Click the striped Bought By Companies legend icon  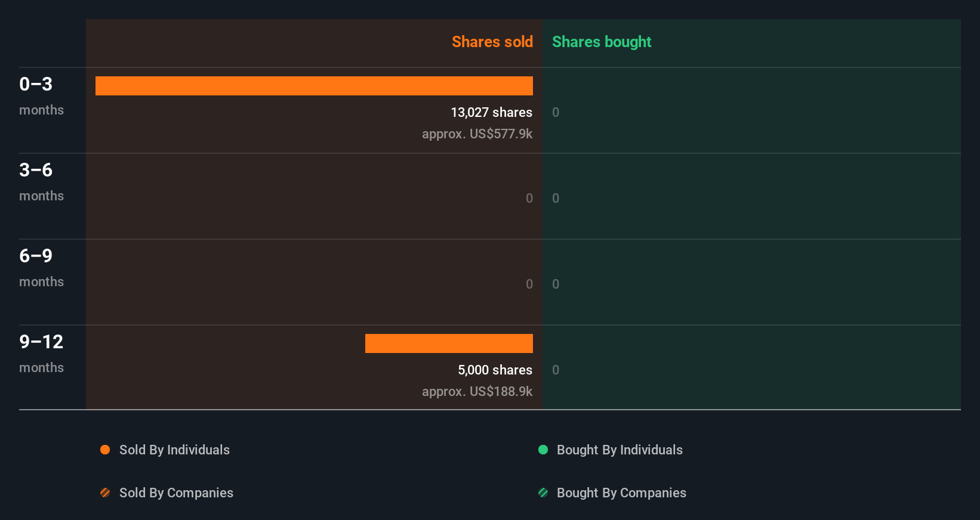[x=543, y=493]
